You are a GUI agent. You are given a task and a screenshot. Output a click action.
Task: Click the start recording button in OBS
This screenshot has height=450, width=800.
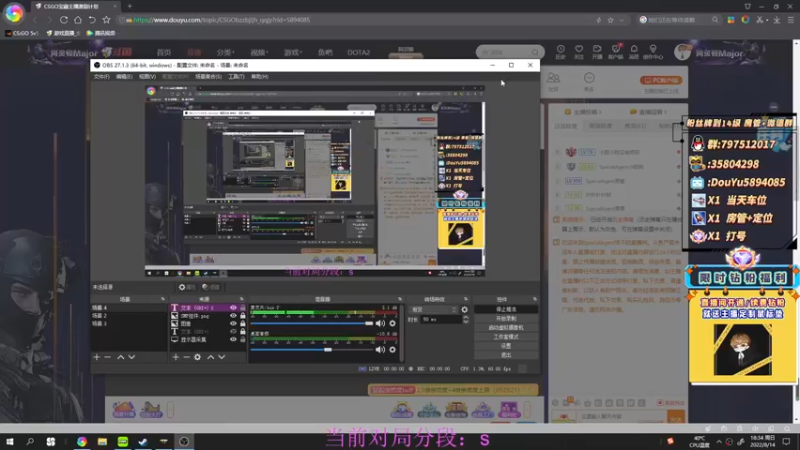(506, 318)
